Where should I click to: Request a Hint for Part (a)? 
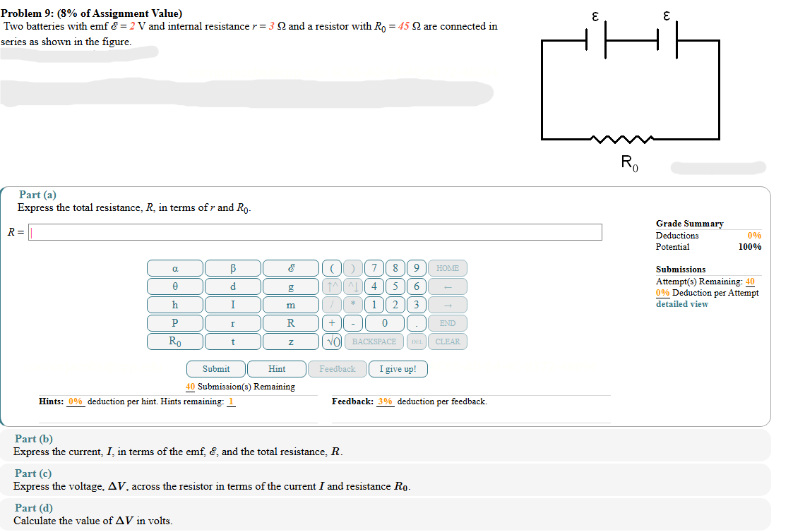pos(277,368)
